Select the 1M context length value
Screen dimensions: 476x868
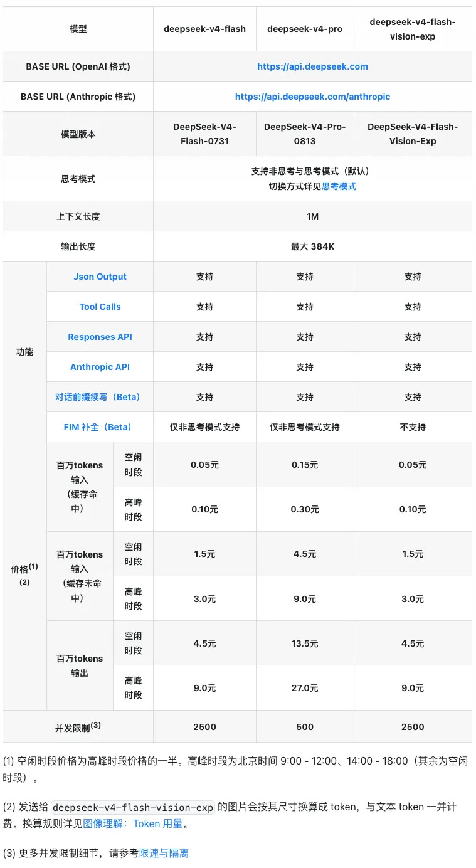tap(312, 216)
